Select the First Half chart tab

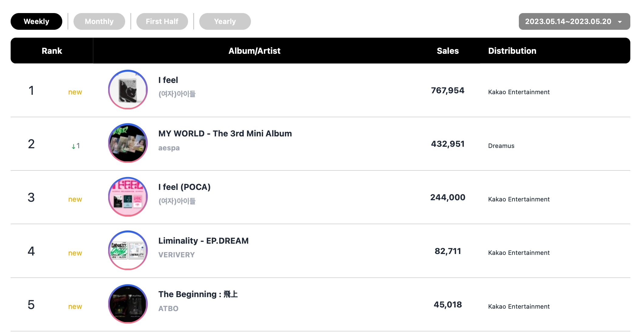pos(162,22)
